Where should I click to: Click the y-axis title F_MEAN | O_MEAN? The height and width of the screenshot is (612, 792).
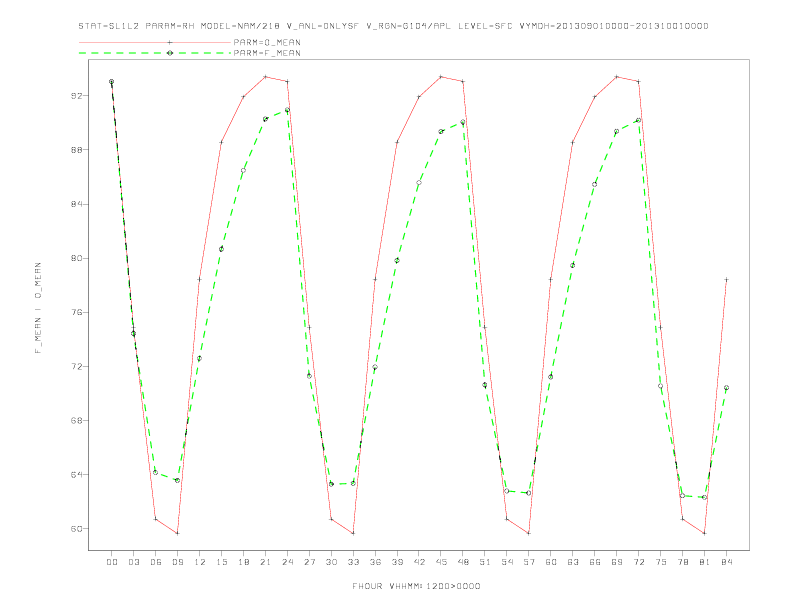tap(38, 308)
